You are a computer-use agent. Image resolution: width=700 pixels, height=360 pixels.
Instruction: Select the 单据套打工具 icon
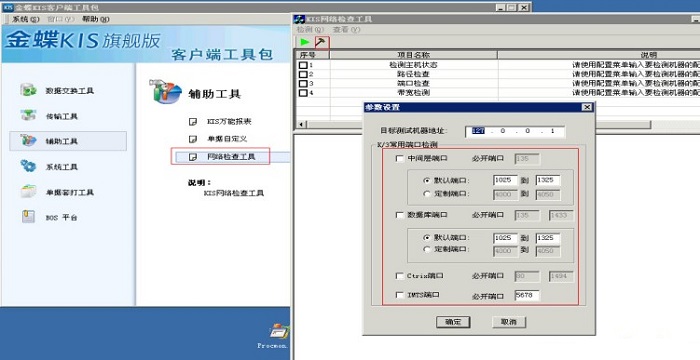pos(29,192)
